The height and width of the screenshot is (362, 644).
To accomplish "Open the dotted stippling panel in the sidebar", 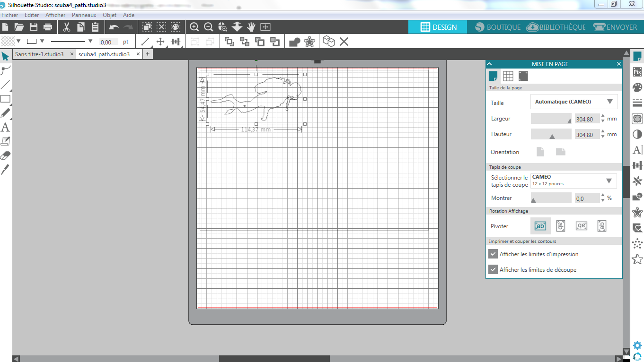I will 637,243.
